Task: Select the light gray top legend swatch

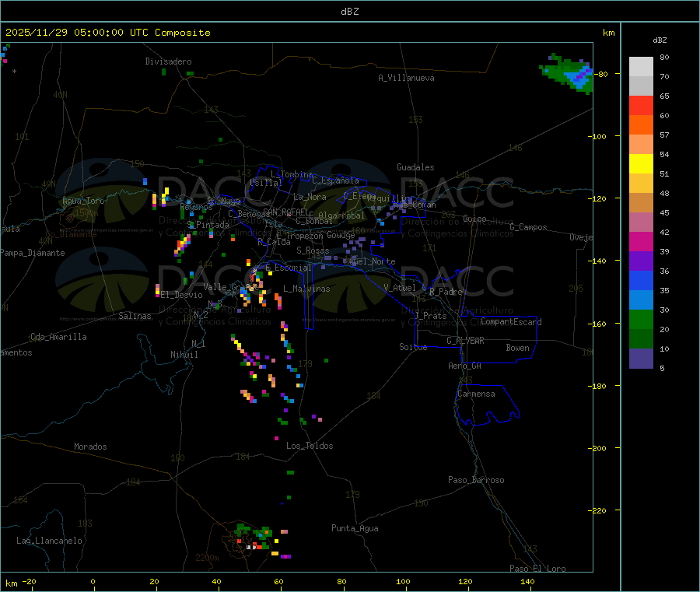Action: tap(641, 66)
